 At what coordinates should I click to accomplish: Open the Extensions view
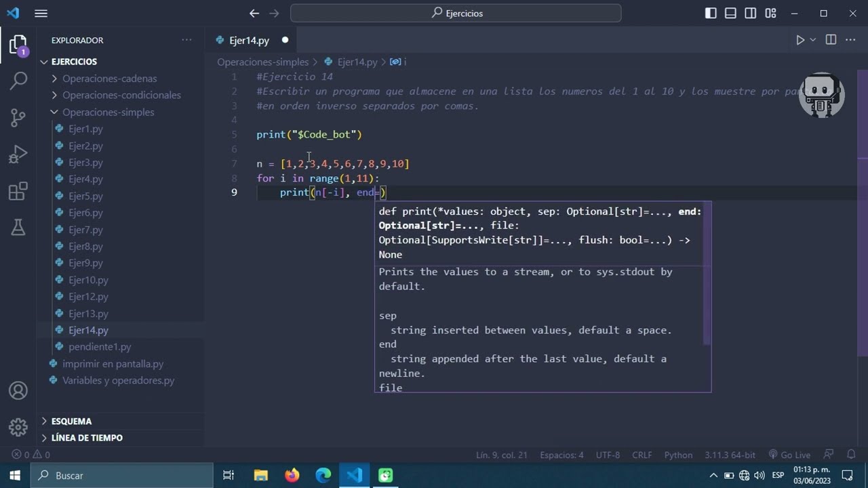point(18,191)
